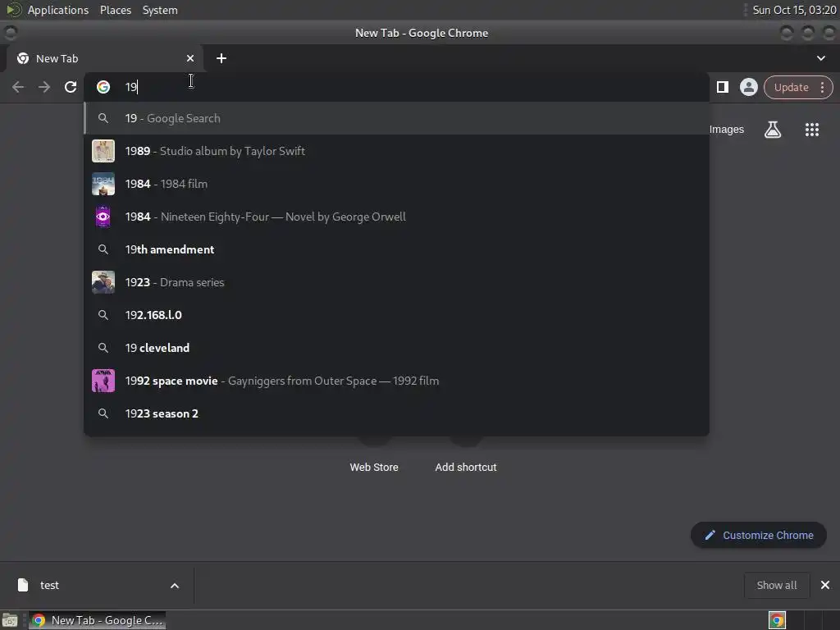Open the side panel icon
Viewport: 840px width, 630px height.
[x=722, y=87]
